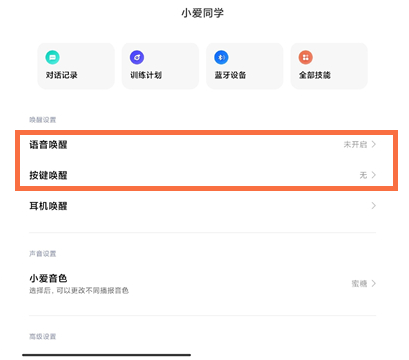
Task: Expand chevron next to 未开启
Action: pos(374,144)
